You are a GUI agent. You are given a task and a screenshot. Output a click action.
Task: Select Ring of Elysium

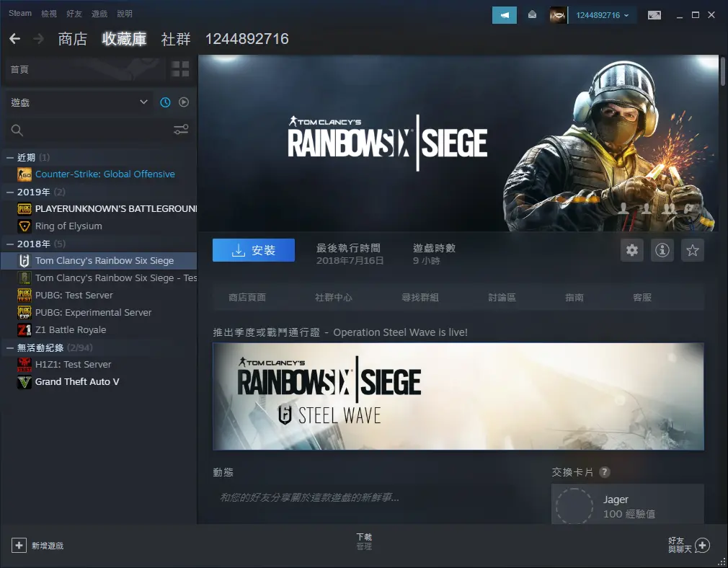pos(68,226)
